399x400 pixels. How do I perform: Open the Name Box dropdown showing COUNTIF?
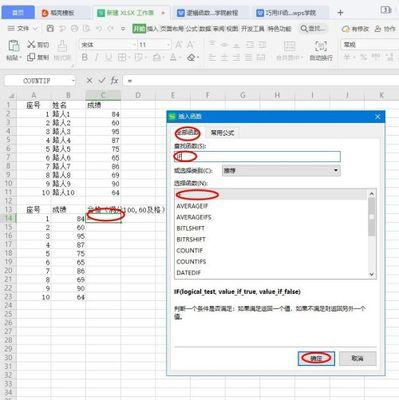tap(73, 81)
